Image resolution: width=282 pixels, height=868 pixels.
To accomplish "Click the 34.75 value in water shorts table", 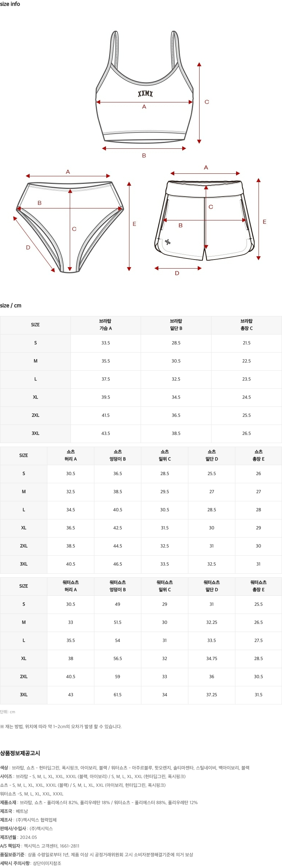I will tap(211, 658).
